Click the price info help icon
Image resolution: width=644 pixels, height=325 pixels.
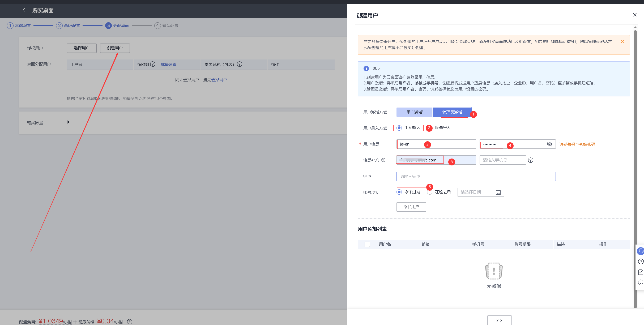point(129,322)
